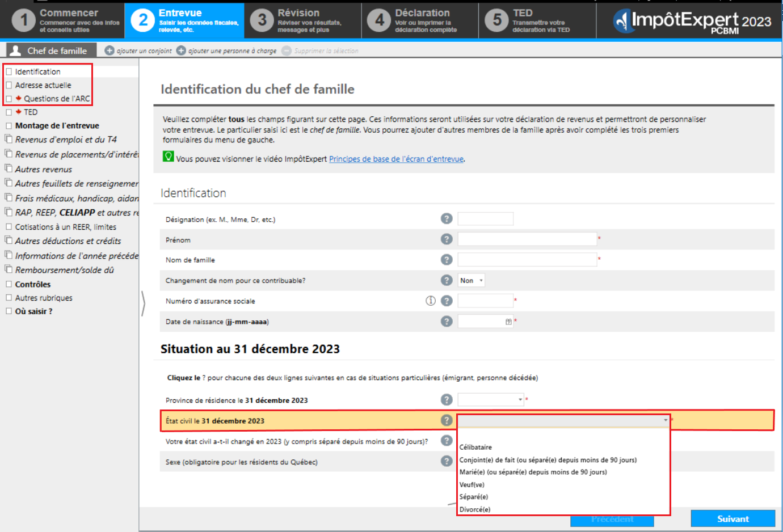The image size is (783, 532).
Task: Click the pages icon beside Autres feuillets de renseignements
Action: click(9, 183)
